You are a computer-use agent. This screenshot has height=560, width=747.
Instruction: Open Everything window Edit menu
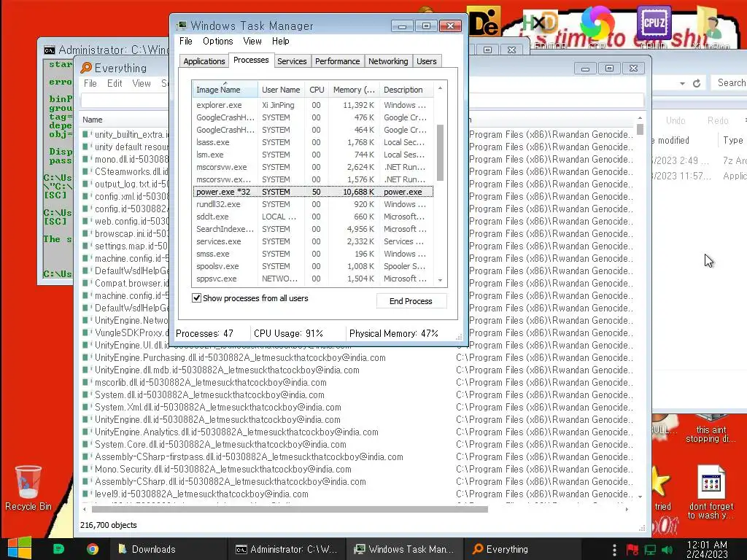point(115,83)
